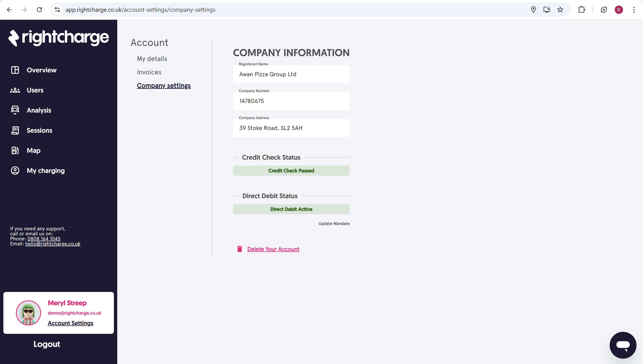Image resolution: width=643 pixels, height=364 pixels.
Task: Click the Users people icon
Action: (15, 90)
